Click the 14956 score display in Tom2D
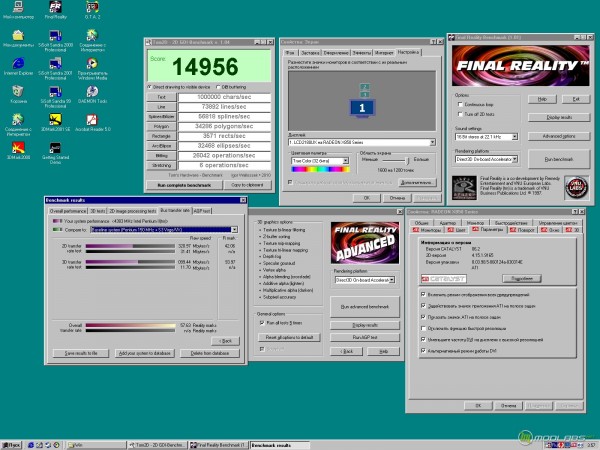Image resolution: width=600 pixels, height=450 pixels. (x=209, y=66)
